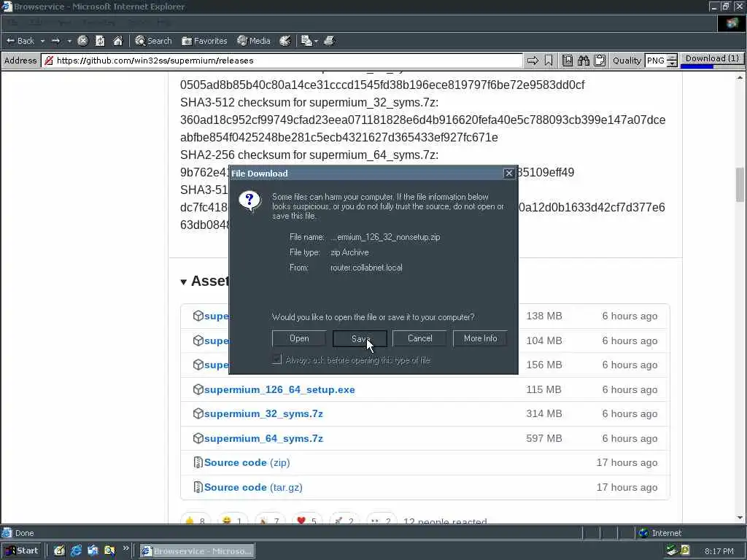Cancel the File Download dialog
This screenshot has height=560, width=747.
pyautogui.click(x=419, y=338)
